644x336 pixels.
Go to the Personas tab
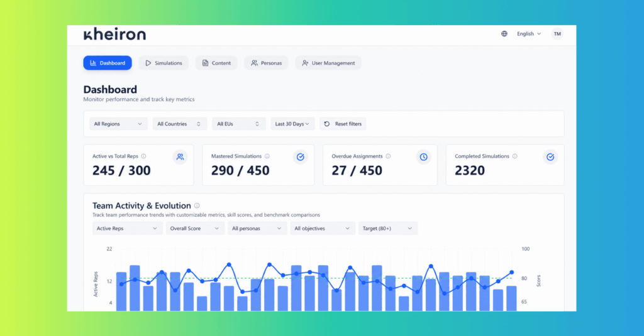point(266,63)
